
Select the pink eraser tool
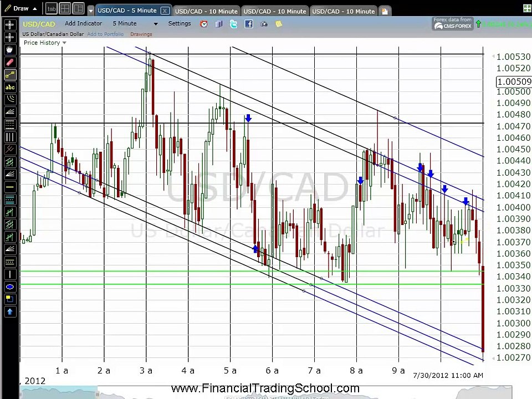[10, 63]
